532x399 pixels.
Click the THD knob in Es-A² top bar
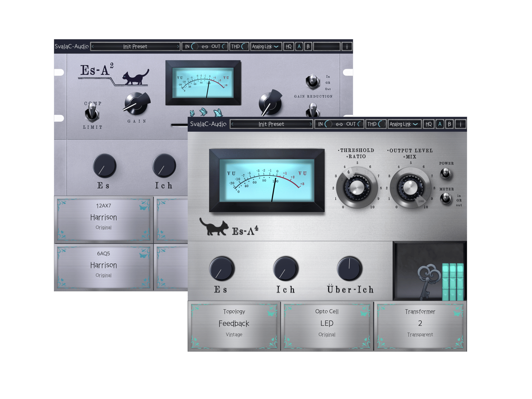point(244,46)
